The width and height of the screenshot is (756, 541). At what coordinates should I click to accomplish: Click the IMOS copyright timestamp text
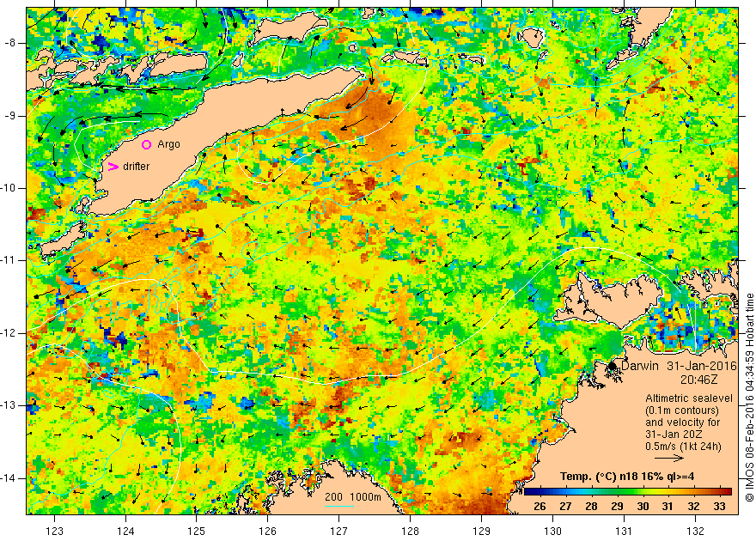[x=749, y=398]
